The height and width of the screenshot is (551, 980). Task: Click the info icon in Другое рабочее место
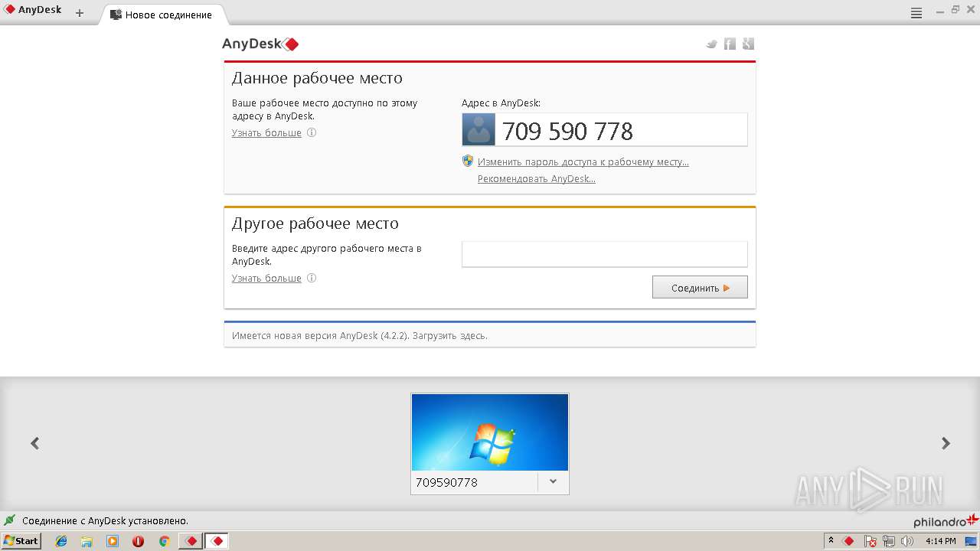pos(312,278)
